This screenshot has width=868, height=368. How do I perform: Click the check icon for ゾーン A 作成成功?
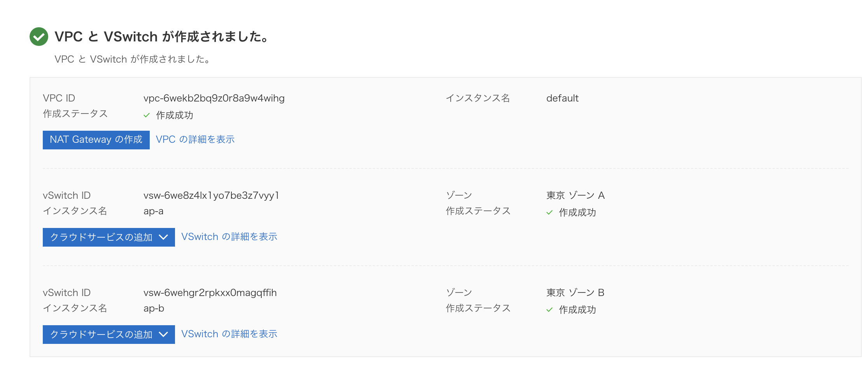tap(549, 212)
